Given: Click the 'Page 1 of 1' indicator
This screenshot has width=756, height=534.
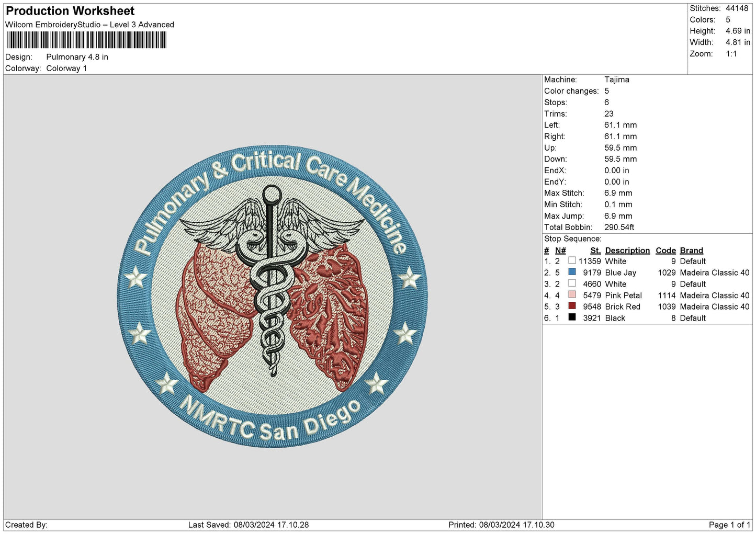Looking at the screenshot, I should [x=729, y=525].
